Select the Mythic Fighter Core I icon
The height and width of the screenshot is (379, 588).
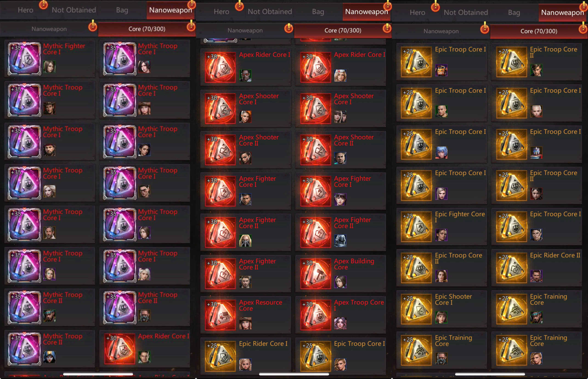[x=24, y=59]
